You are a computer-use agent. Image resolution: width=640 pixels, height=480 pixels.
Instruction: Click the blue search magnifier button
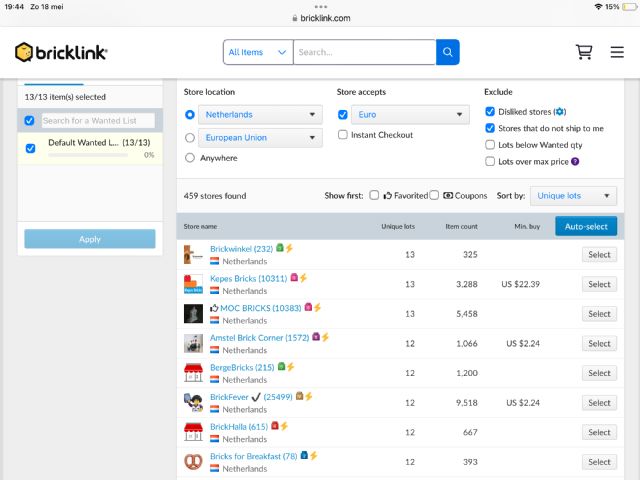448,52
